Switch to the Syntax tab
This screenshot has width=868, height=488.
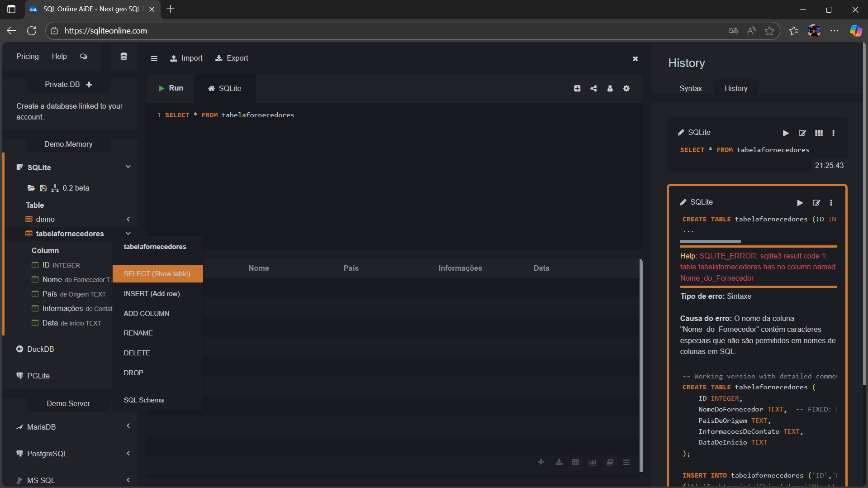click(690, 89)
